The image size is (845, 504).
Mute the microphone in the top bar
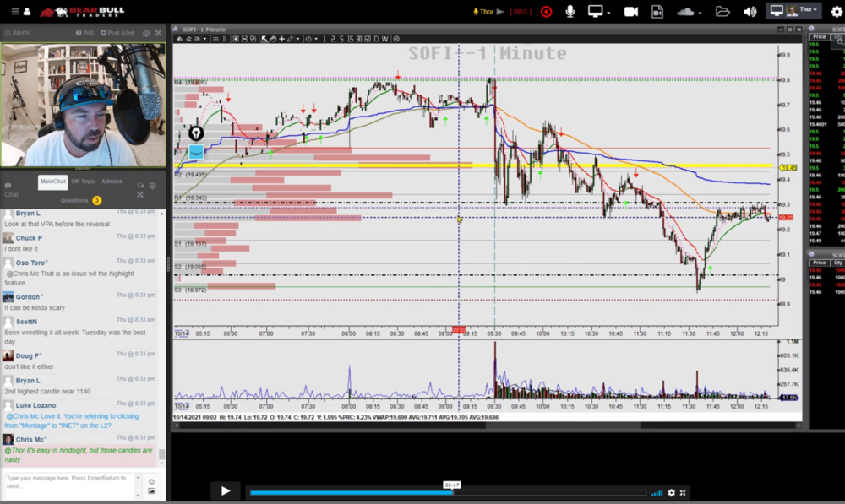pyautogui.click(x=570, y=11)
